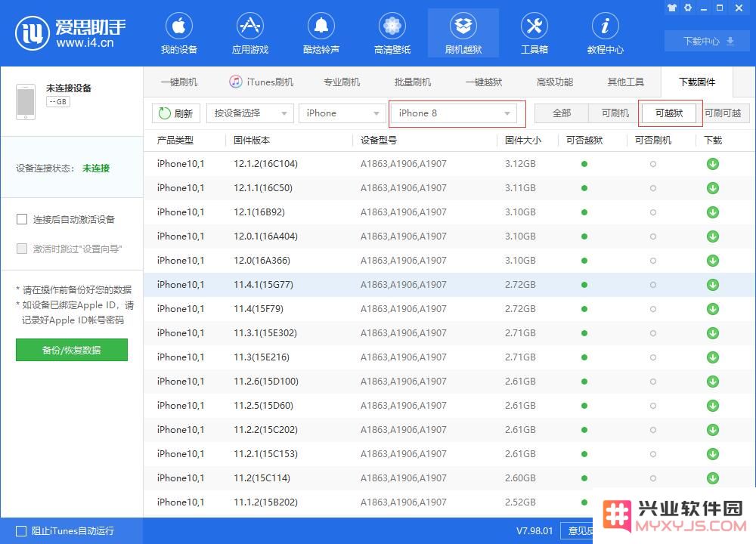The image size is (756, 544).
Task: Switch to 一键越狱 tab
Action: coord(484,82)
